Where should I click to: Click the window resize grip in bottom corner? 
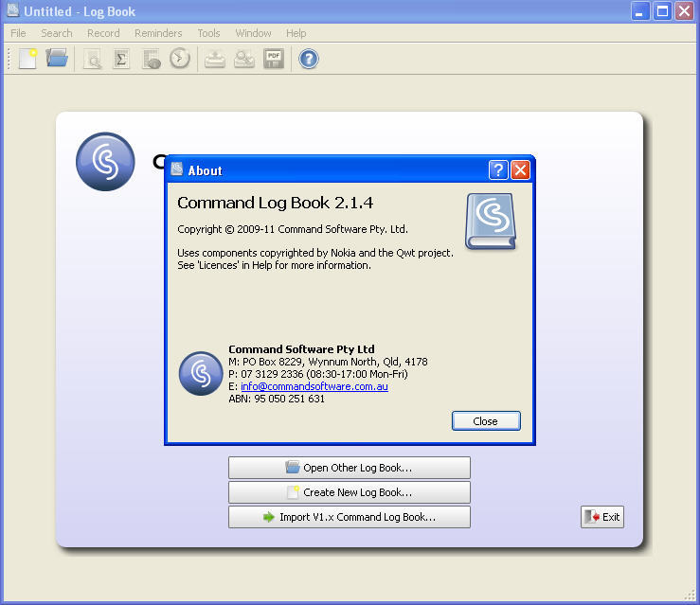(691, 596)
